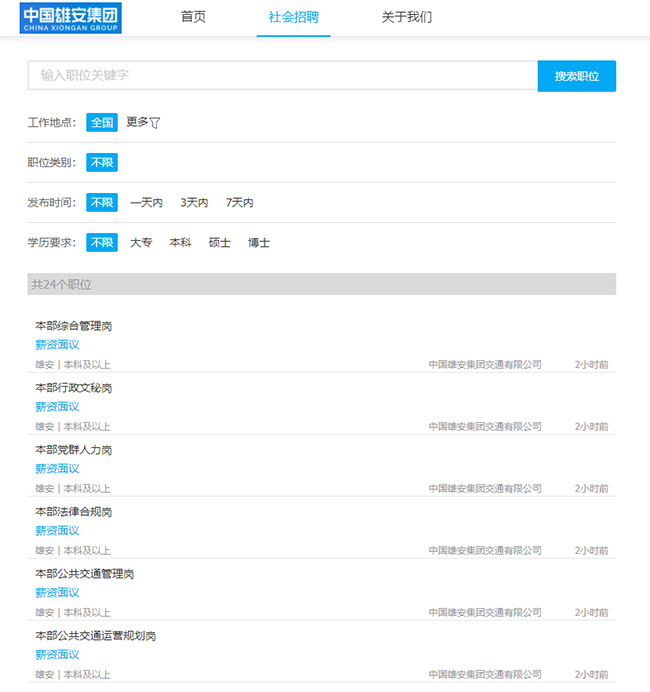Filter postings to 一天内

tap(147, 203)
